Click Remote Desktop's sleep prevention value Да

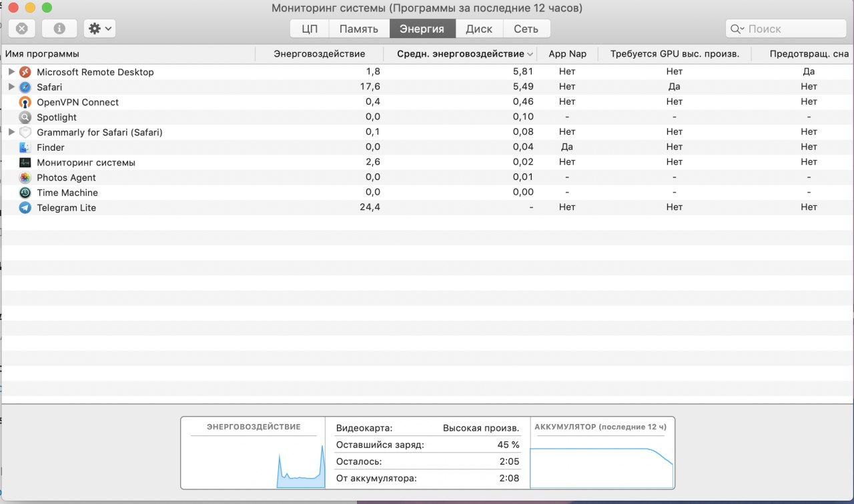tap(809, 71)
